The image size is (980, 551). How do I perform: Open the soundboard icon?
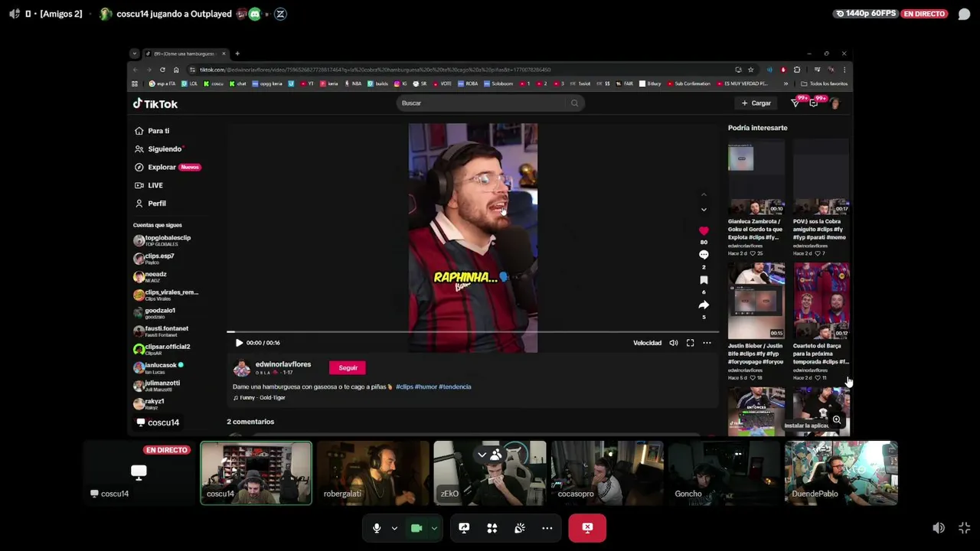(x=520, y=528)
